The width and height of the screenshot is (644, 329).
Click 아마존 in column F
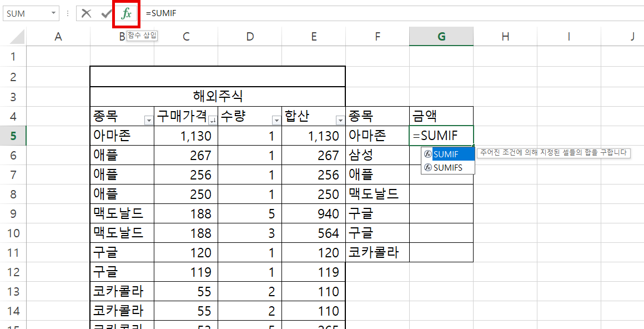tap(378, 135)
